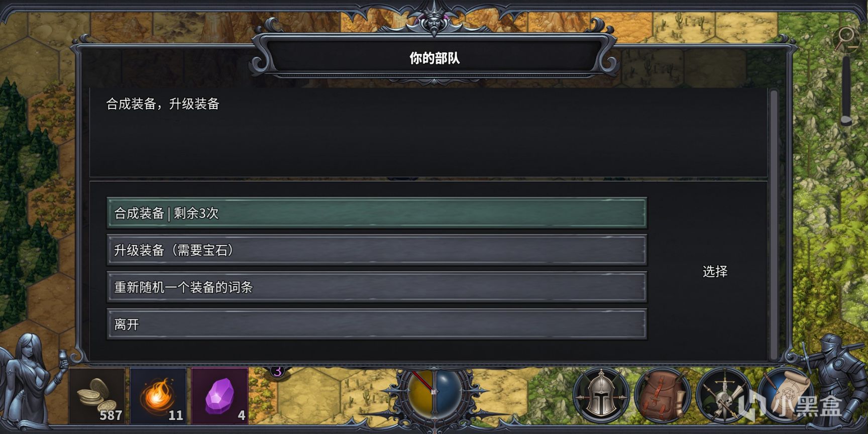Select 升级装备（需要宝石）option
The width and height of the screenshot is (868, 434).
[x=377, y=250]
